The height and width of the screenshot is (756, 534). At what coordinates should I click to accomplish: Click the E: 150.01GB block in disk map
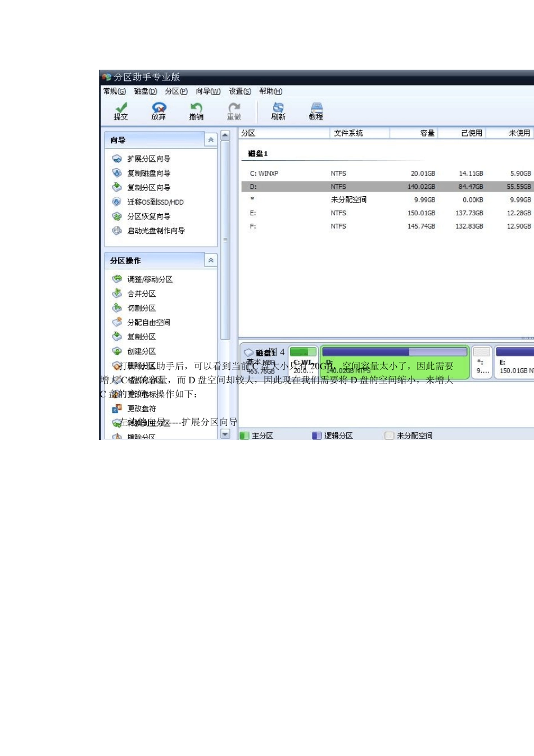[x=514, y=363]
